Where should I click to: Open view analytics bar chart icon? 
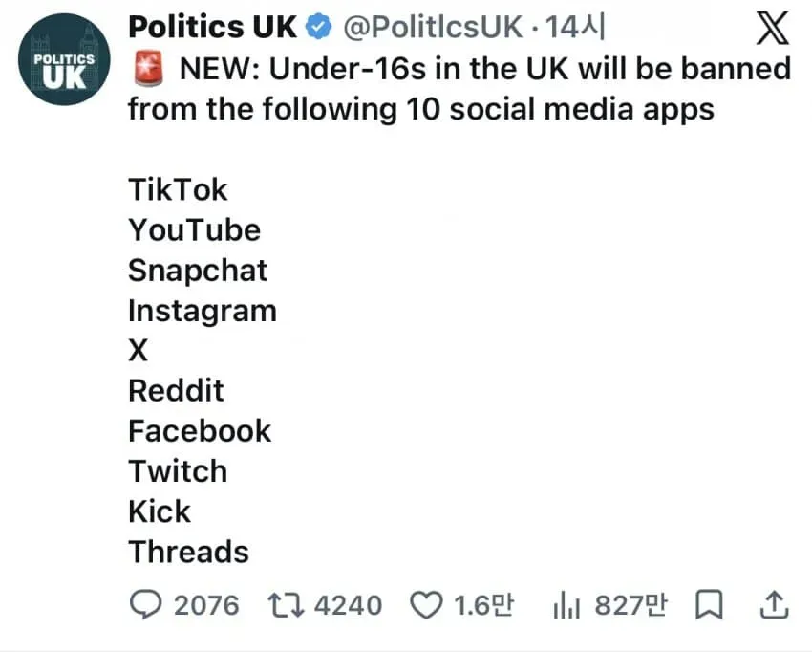[566, 605]
